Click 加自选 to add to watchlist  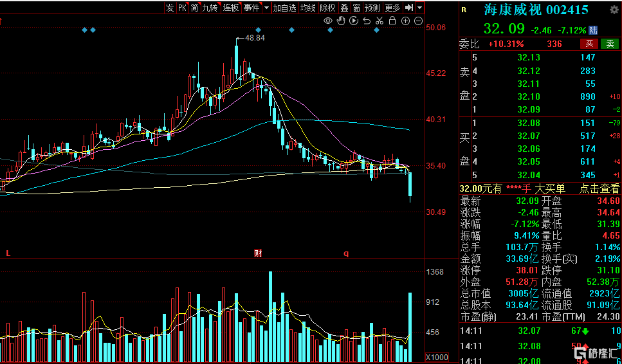(x=285, y=8)
